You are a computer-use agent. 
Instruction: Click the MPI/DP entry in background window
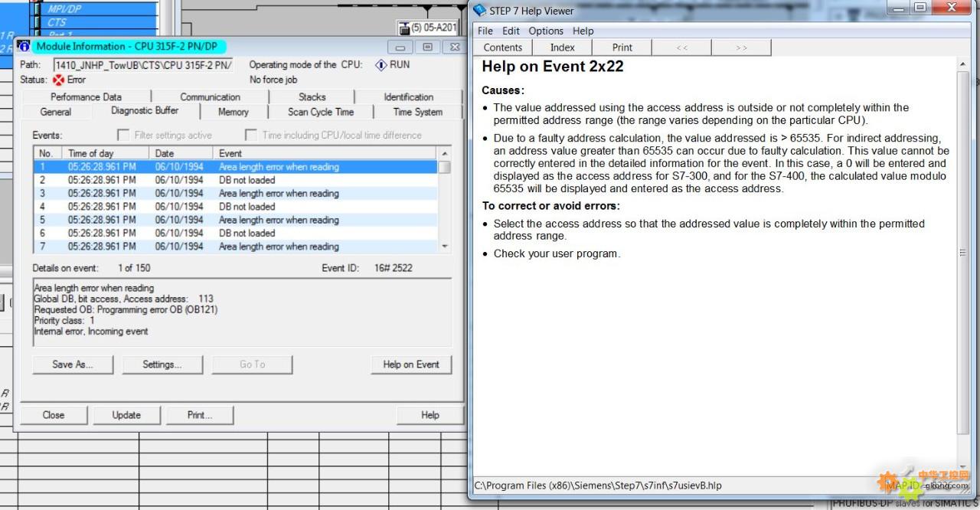pyautogui.click(x=65, y=9)
